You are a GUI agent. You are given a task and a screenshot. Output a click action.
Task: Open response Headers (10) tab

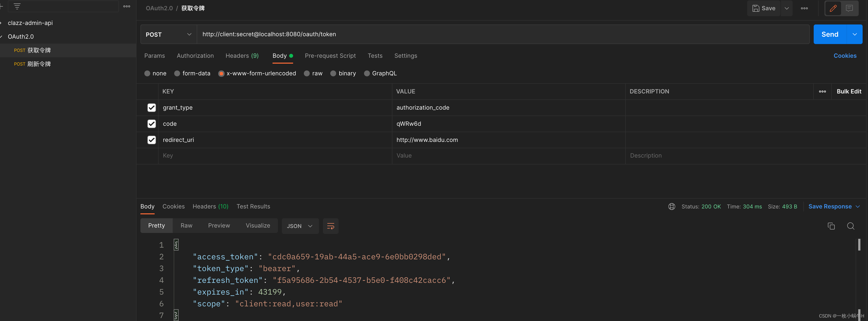210,206
